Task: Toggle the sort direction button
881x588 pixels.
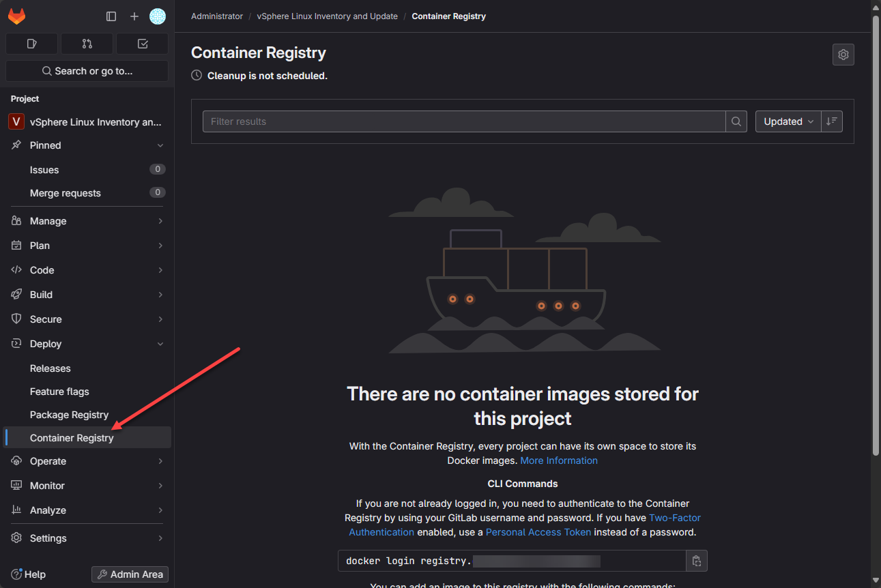Action: pos(832,121)
